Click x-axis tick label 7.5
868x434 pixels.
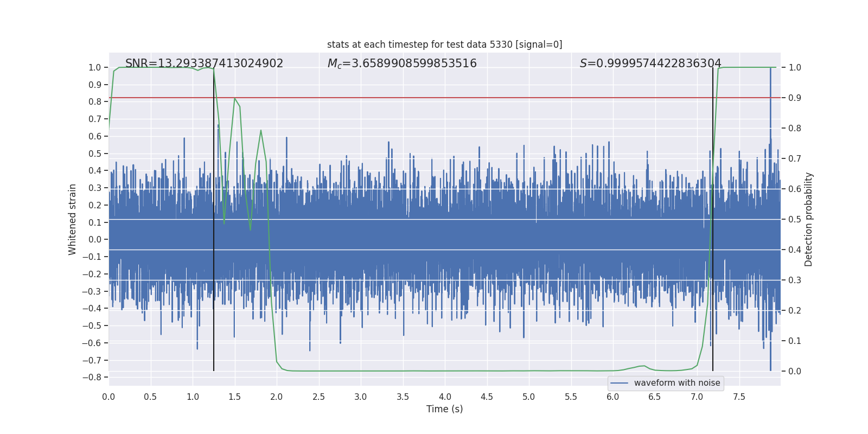coord(739,397)
